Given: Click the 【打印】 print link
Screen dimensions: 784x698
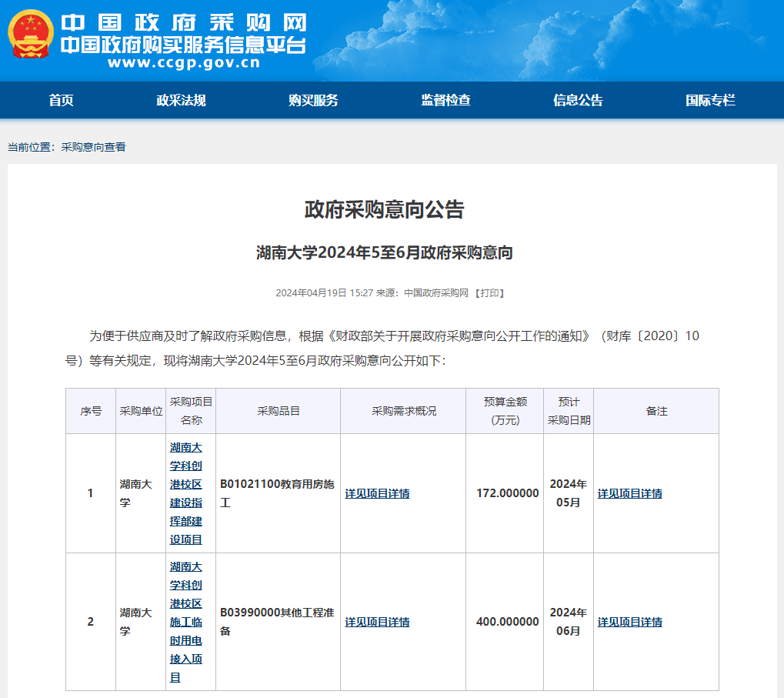Looking at the screenshot, I should (489, 293).
